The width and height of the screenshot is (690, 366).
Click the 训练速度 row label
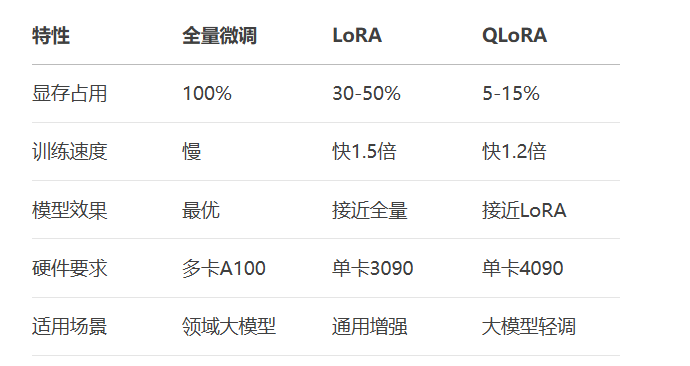tap(70, 152)
